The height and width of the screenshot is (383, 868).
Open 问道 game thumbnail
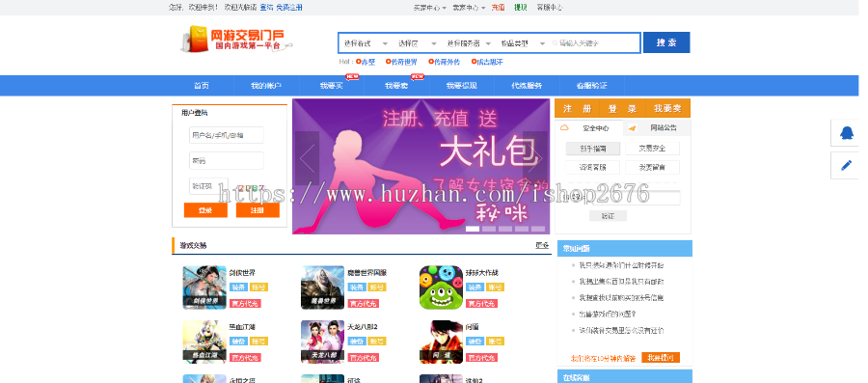point(441,342)
